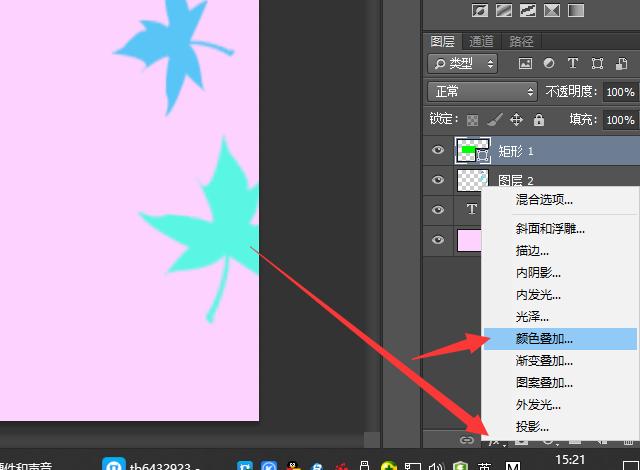Click the M input method tray icon
The image size is (640, 470).
513,466
